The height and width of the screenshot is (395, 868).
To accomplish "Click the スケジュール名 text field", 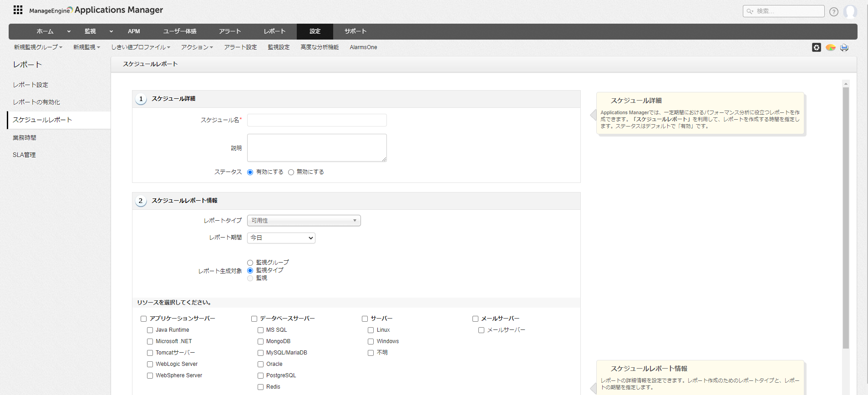I will (x=317, y=120).
